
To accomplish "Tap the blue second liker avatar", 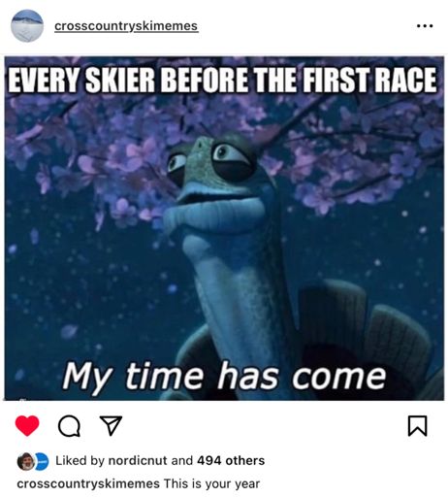I will (42, 461).
